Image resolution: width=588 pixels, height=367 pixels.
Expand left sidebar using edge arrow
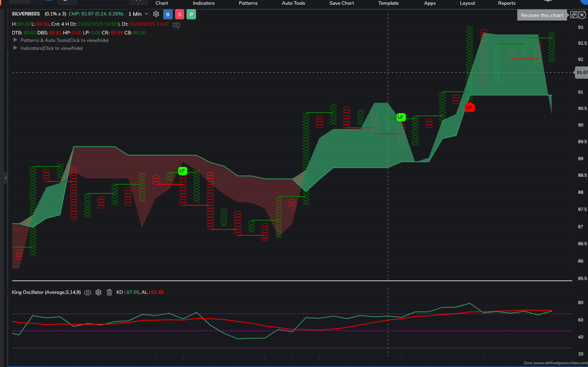point(6,178)
